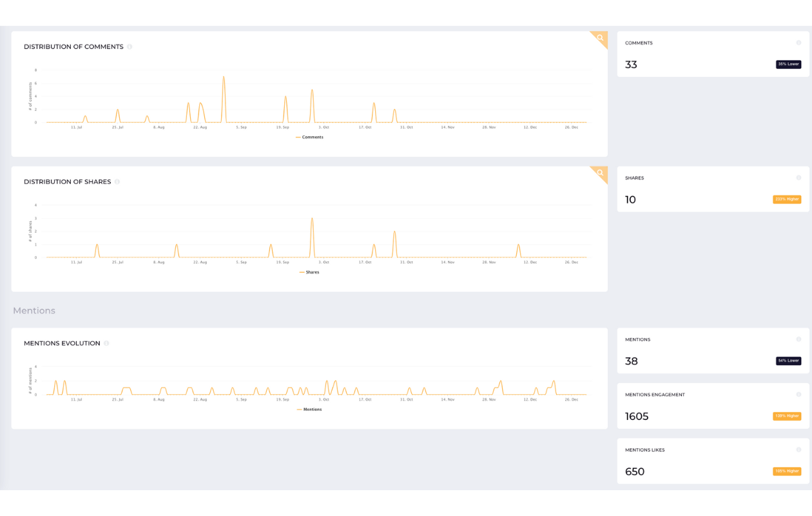Viewport: 812px width, 516px height.
Task: Click info icon beside Distribution of Shares title
Action: tap(117, 182)
